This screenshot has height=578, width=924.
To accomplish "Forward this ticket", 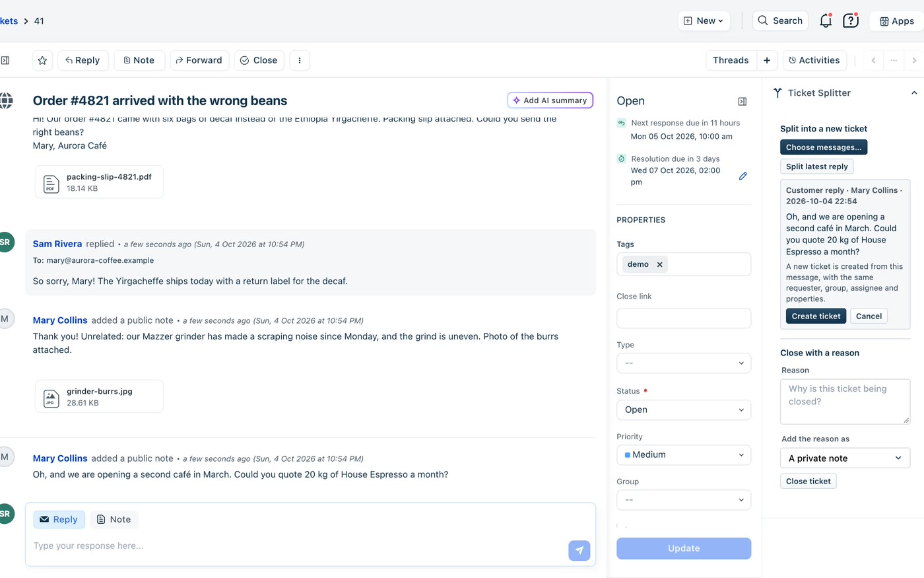I will [199, 60].
